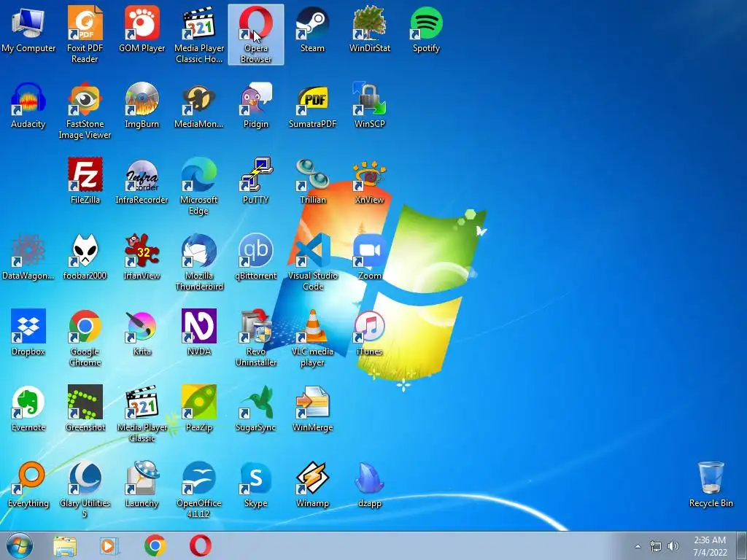Select the Winamp desktop icon
Viewport: 747px width, 560px height.
312,484
